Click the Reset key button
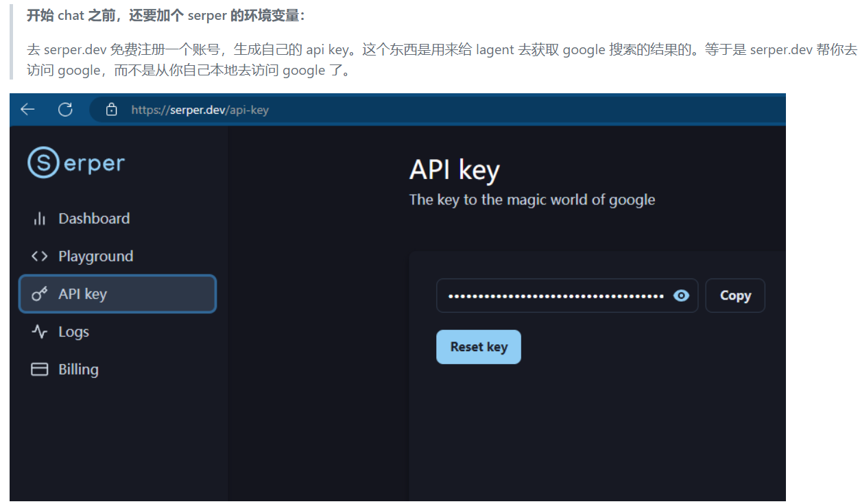The width and height of the screenshot is (860, 504). [479, 347]
